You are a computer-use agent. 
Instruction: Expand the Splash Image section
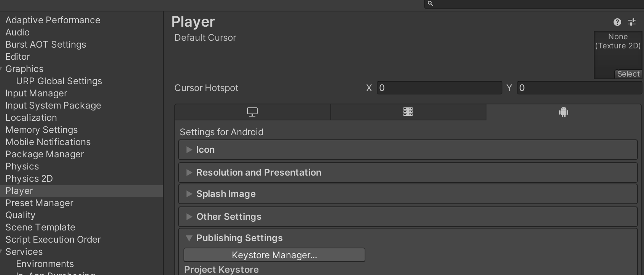408,194
